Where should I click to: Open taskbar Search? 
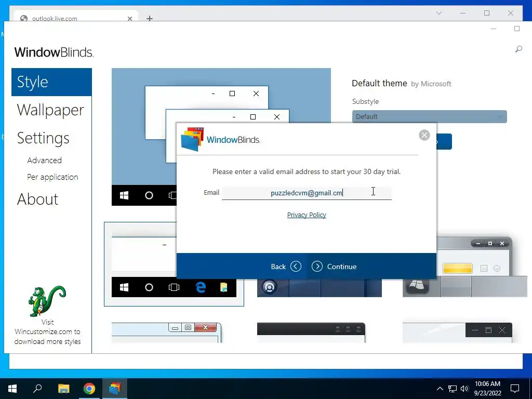(x=37, y=388)
